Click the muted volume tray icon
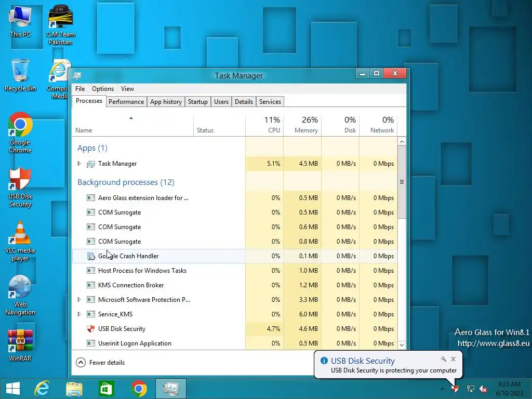Viewport: 532px width, 399px height. (483, 389)
